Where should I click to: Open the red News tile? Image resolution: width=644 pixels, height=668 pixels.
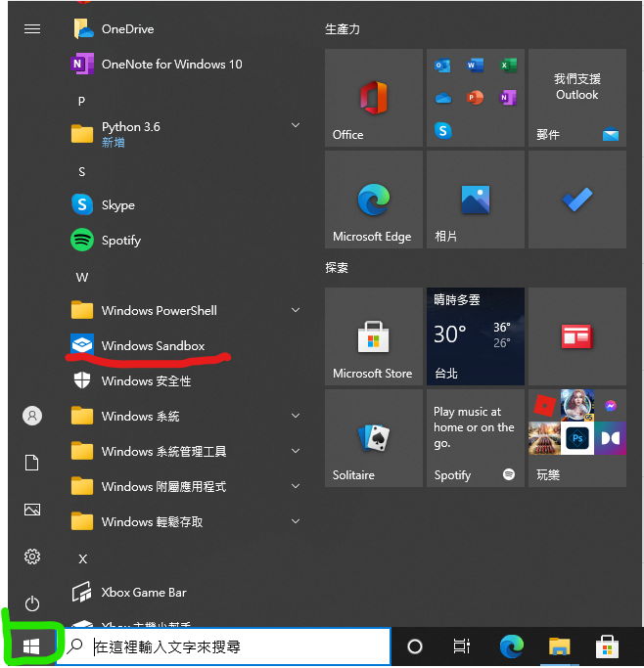coord(577,336)
